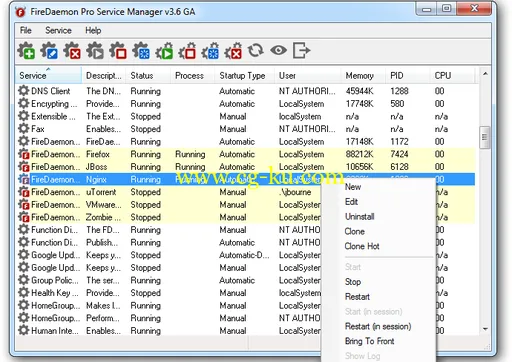Choose Uninstall from the context menu

[360, 217]
